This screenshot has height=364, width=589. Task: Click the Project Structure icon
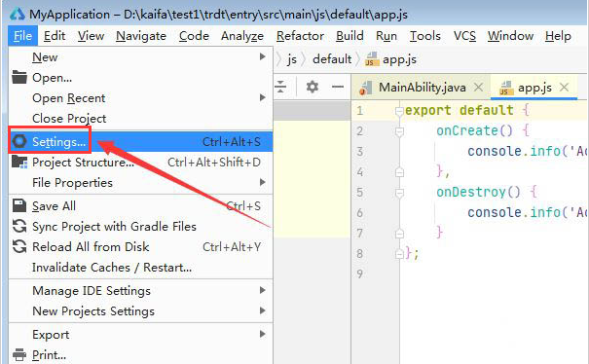(19, 162)
